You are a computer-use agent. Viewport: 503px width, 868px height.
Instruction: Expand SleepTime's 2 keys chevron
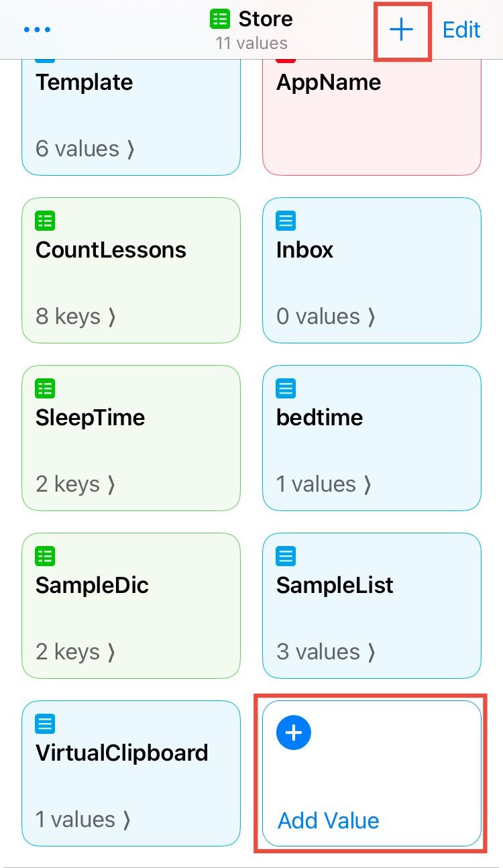[x=111, y=484]
